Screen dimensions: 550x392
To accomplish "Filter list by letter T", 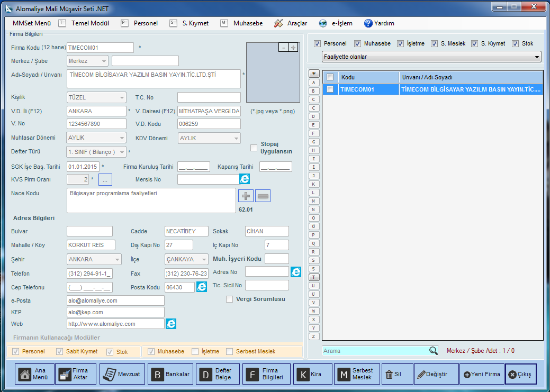I will tap(313, 277).
